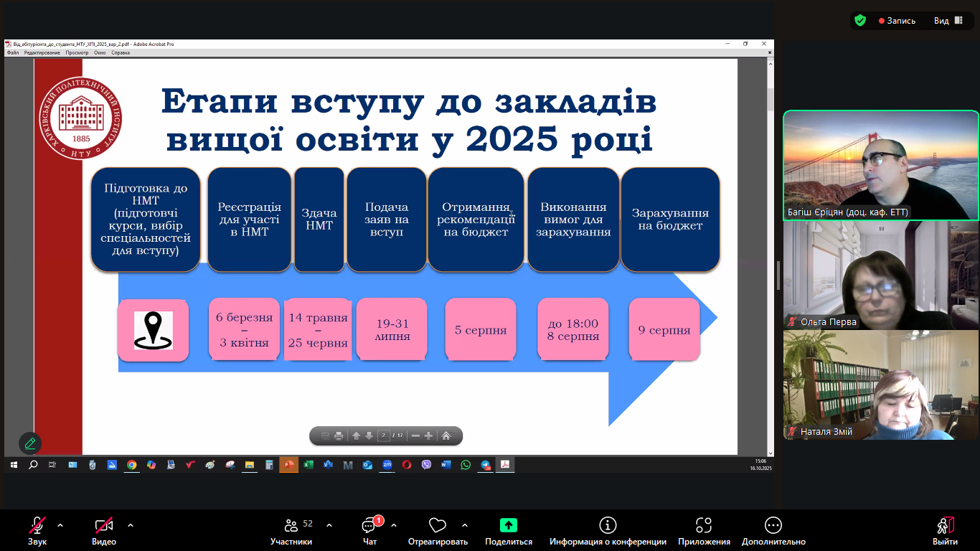Open the Файл menu in Acrobat
980x551 pixels.
[x=13, y=53]
